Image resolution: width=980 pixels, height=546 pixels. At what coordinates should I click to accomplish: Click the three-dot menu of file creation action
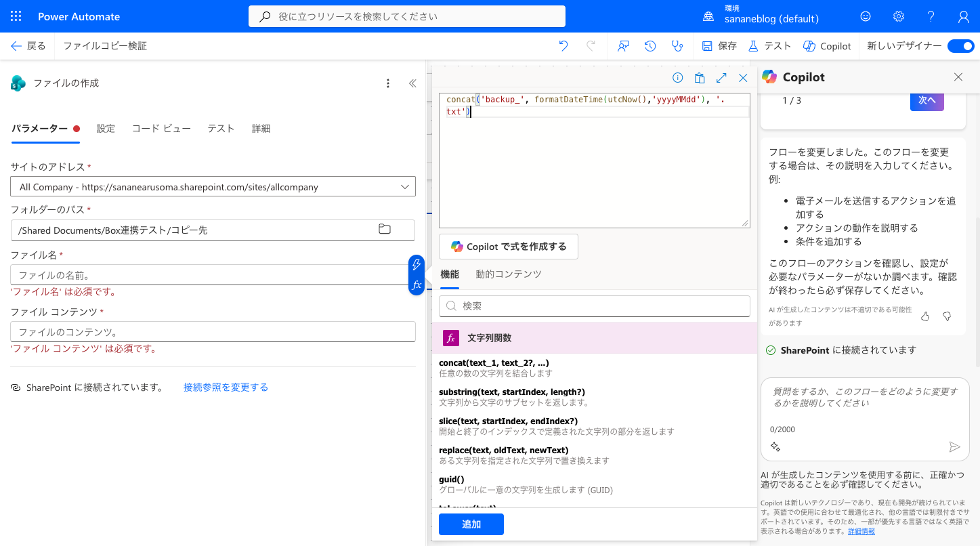click(388, 83)
